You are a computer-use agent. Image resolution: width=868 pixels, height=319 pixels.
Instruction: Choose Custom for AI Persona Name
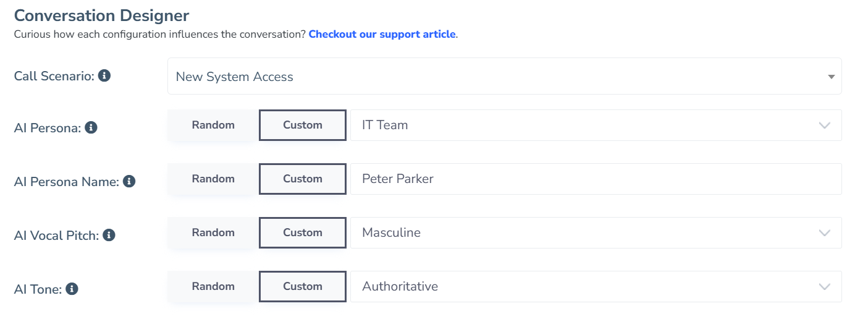pos(303,179)
